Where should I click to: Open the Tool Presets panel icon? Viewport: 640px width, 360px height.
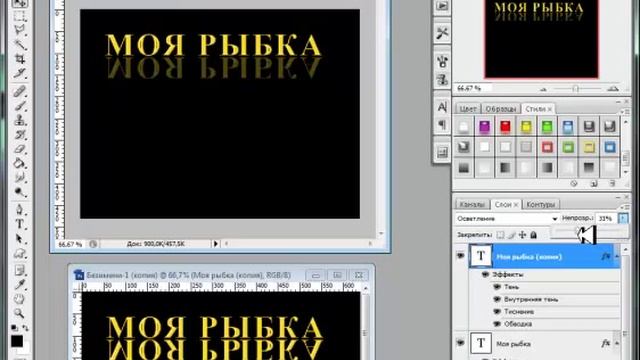tap(442, 33)
